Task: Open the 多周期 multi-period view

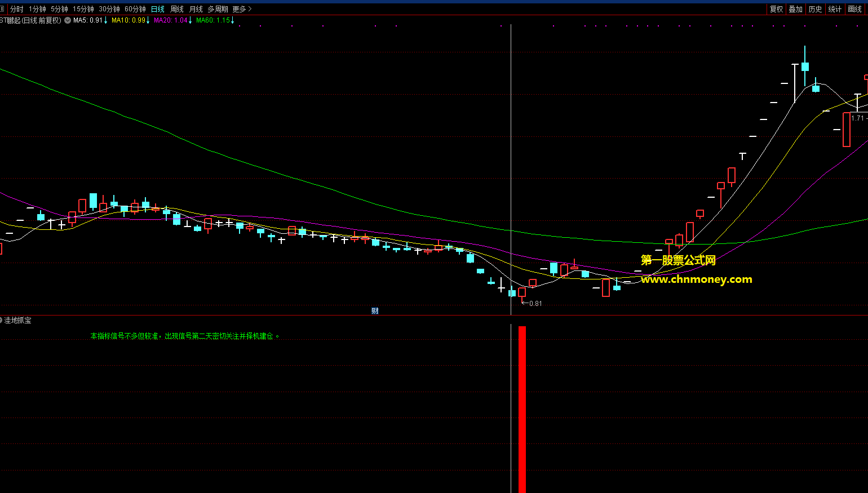Action: (218, 9)
